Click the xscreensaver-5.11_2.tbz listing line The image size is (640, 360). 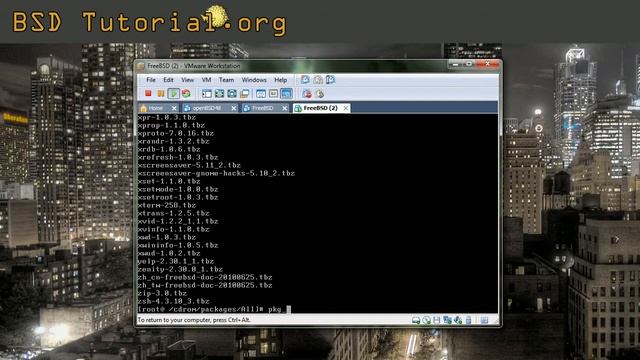coord(189,165)
